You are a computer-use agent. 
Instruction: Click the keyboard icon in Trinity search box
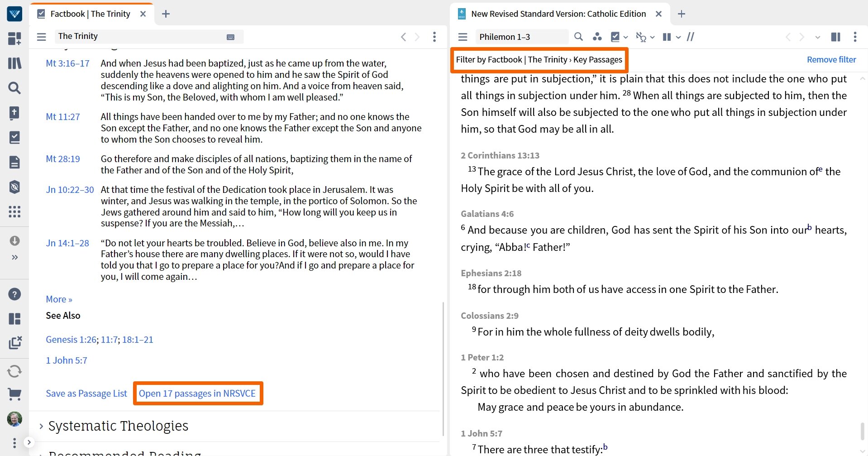coord(230,37)
